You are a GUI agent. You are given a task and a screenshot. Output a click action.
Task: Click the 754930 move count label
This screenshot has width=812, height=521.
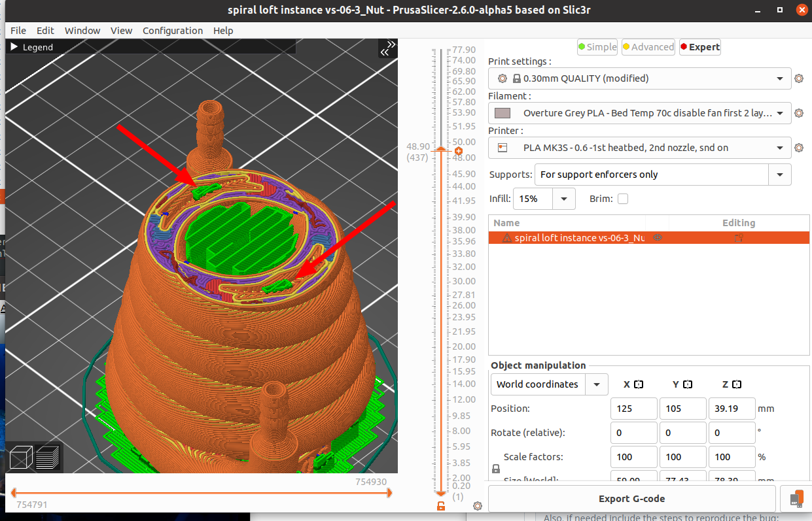[x=371, y=482]
